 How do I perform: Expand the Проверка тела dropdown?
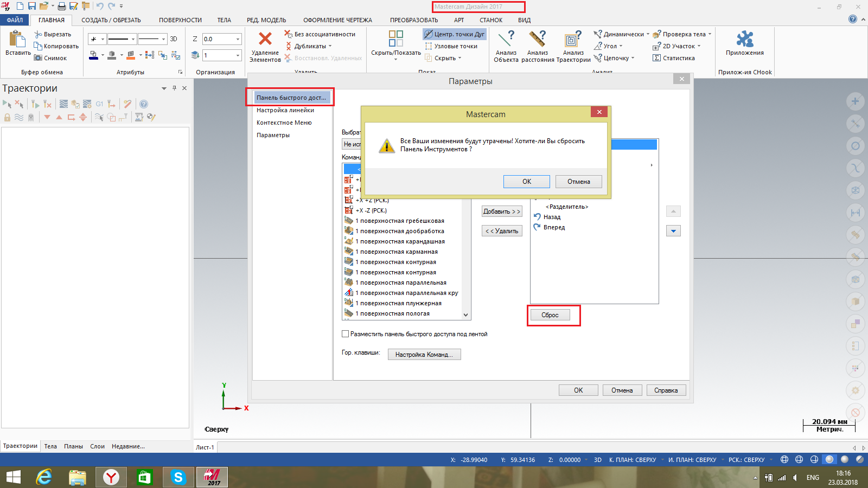tap(710, 34)
